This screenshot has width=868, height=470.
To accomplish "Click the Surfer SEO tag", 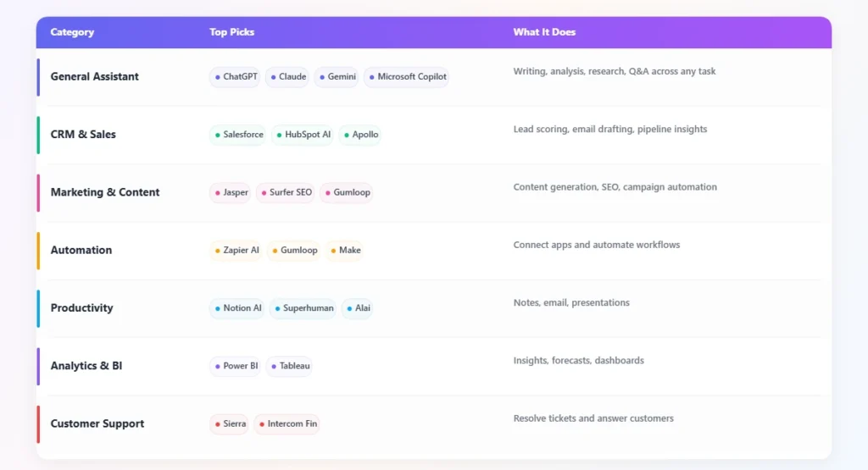I will [286, 192].
